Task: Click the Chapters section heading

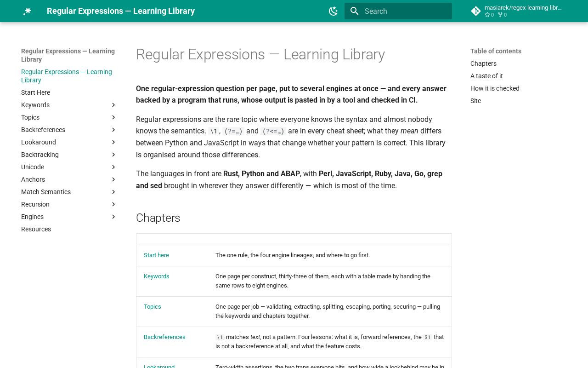Action: click(x=158, y=218)
